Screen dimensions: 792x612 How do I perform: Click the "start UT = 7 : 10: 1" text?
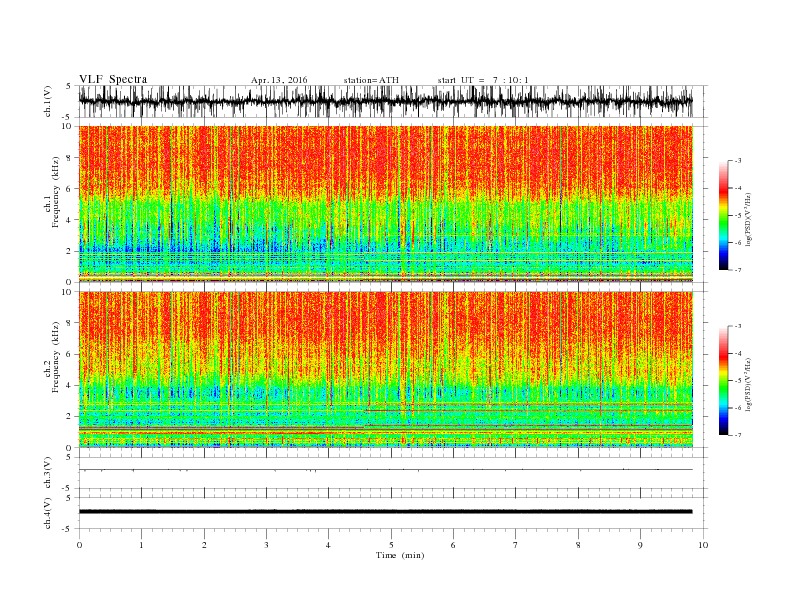pos(483,80)
